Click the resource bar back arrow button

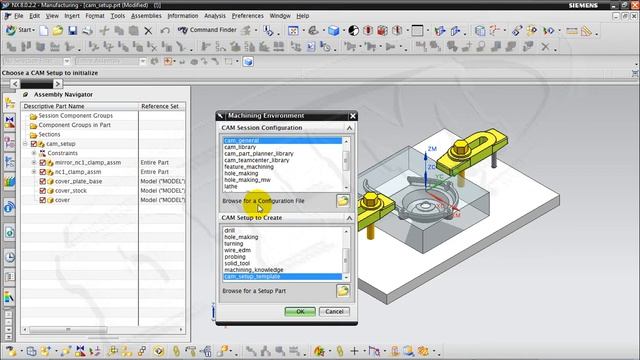(15, 84)
